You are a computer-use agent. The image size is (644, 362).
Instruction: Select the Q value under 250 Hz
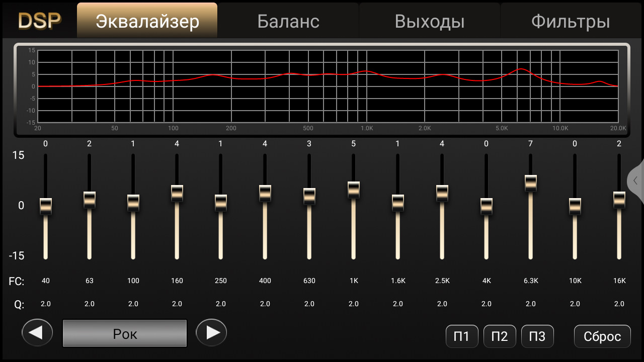click(x=221, y=304)
